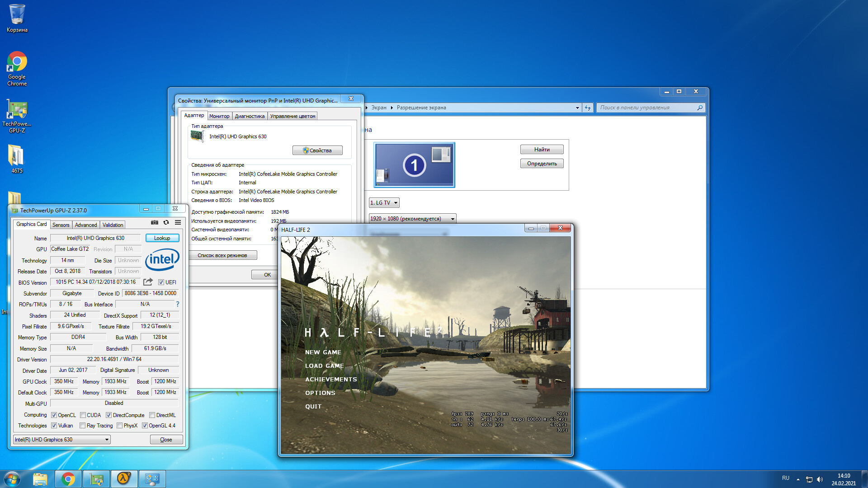Toggle the PhysX checkbox

pos(119,426)
